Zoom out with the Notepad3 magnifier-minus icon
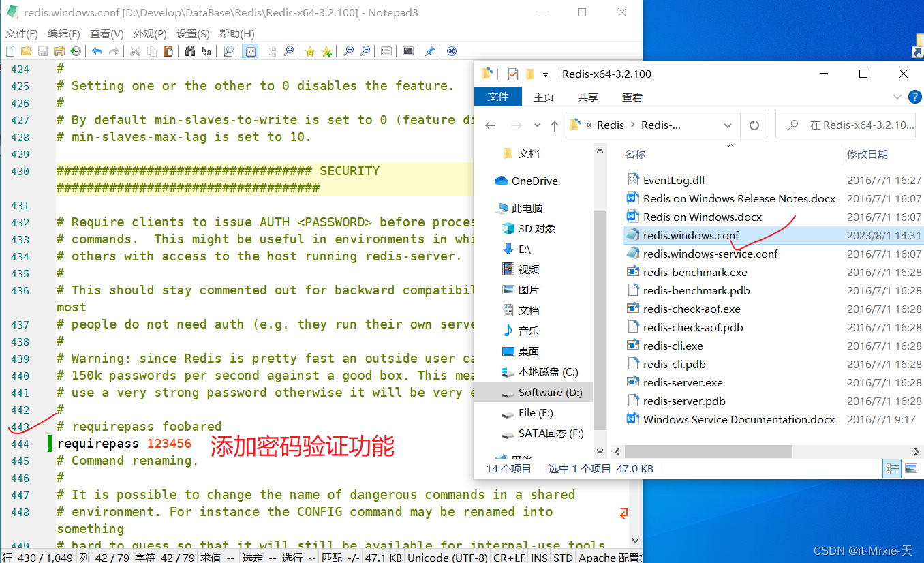The height and width of the screenshot is (563, 924). pos(365,51)
